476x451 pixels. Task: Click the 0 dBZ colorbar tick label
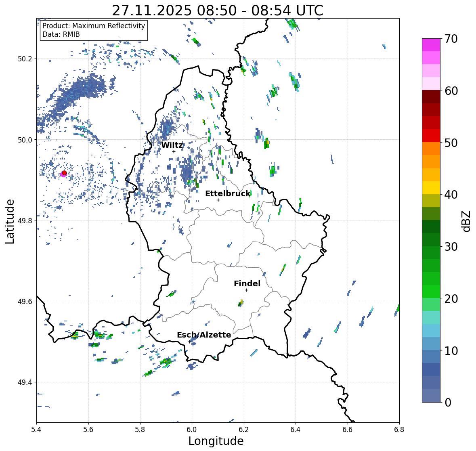point(448,403)
